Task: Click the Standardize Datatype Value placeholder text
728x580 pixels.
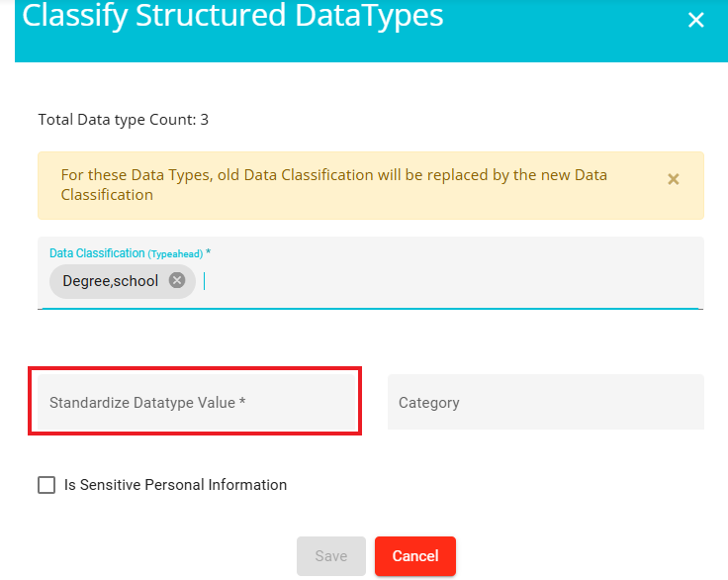Action: [x=147, y=403]
